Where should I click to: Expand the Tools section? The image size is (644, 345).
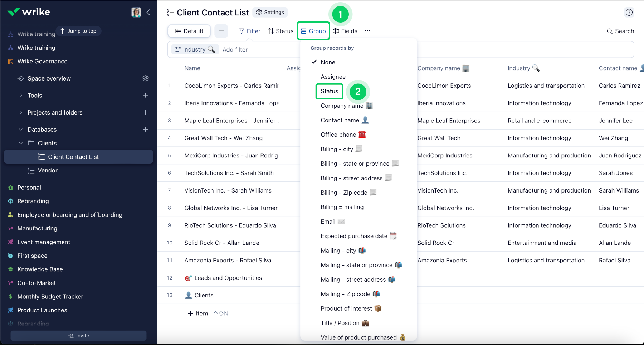[x=21, y=95]
